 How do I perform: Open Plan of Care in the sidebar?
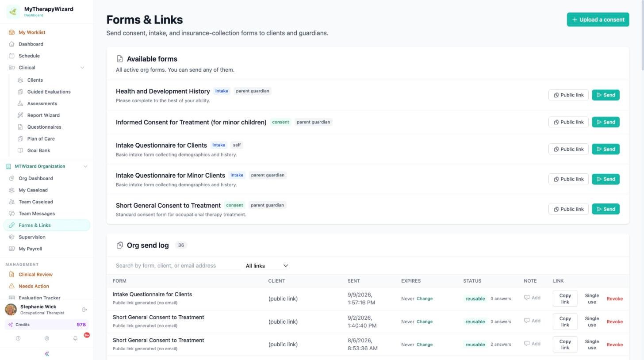coord(41,139)
